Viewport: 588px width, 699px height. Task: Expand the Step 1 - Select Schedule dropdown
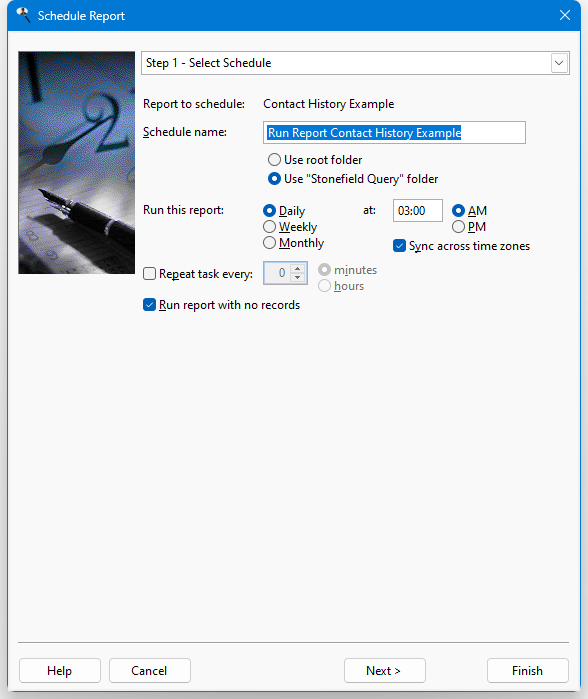(x=559, y=63)
